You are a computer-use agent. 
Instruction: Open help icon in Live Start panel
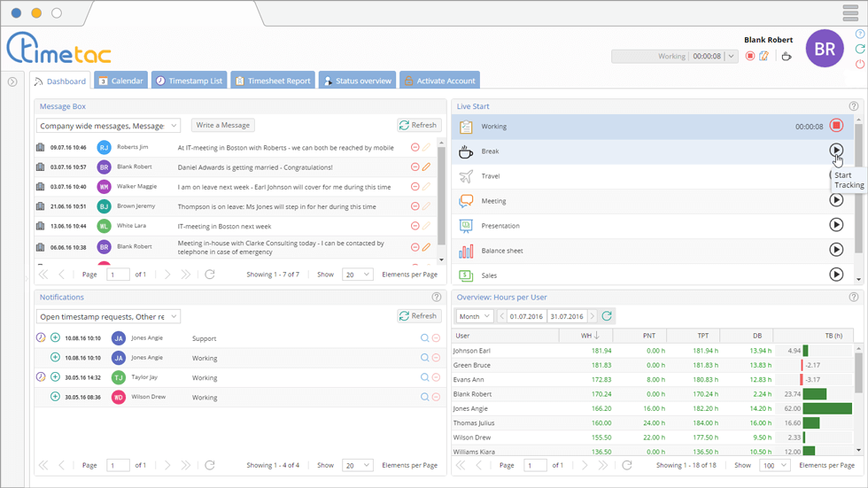pyautogui.click(x=854, y=106)
